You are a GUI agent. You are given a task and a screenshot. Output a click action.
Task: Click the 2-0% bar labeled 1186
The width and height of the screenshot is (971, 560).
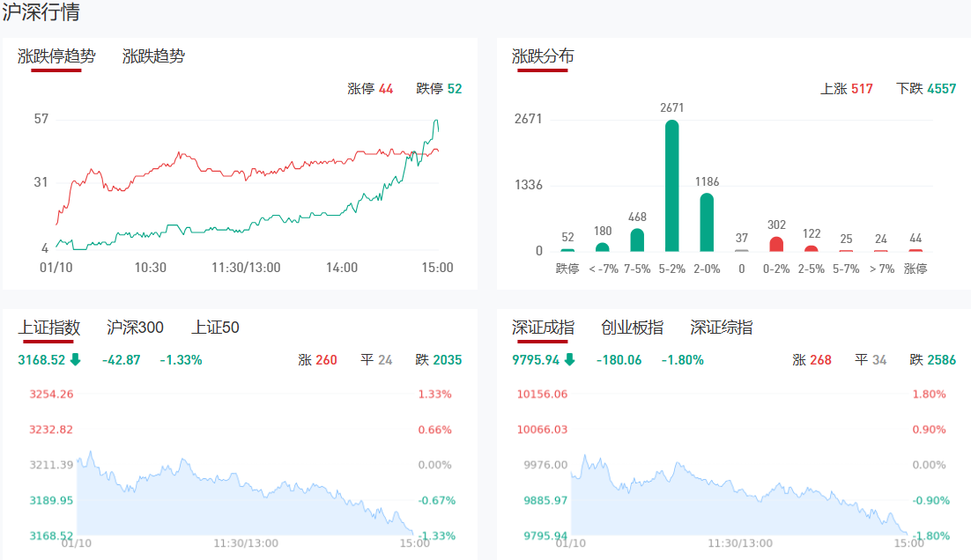pyautogui.click(x=707, y=222)
